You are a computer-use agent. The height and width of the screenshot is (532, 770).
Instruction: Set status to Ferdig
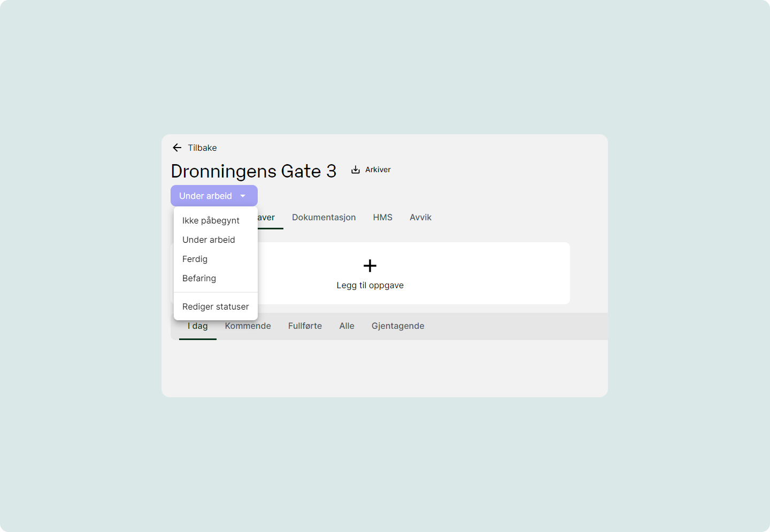[x=215, y=259]
